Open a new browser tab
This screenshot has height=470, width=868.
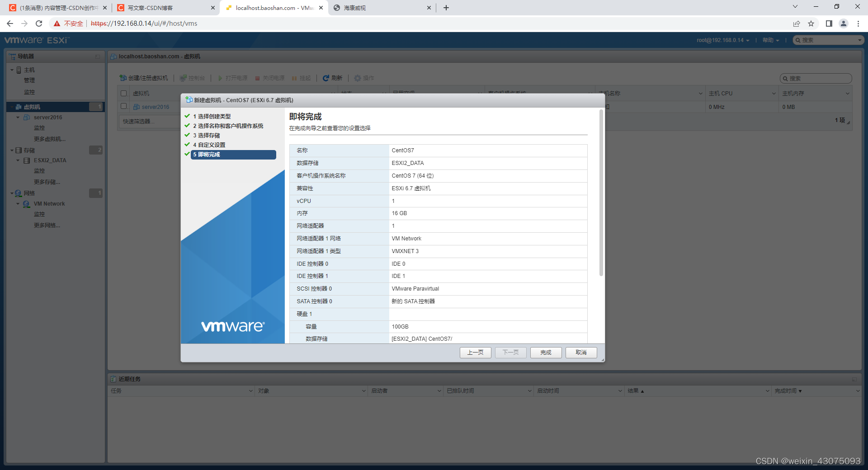446,8
